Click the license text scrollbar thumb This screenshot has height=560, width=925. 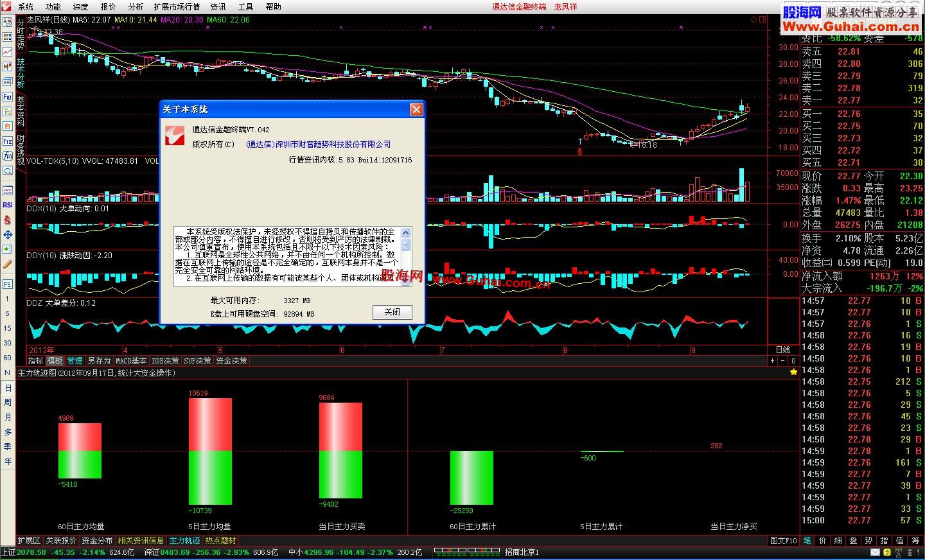pos(405,245)
